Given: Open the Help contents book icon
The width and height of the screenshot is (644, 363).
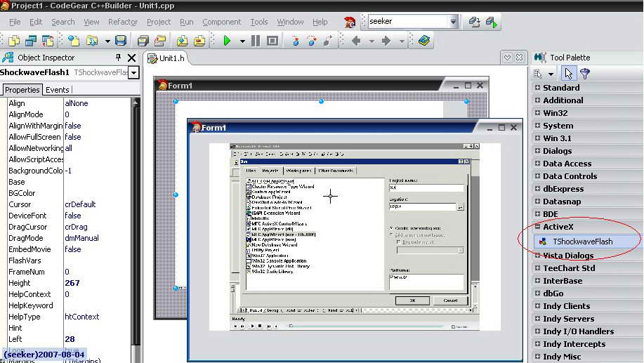Looking at the screenshot, I should click(x=424, y=41).
